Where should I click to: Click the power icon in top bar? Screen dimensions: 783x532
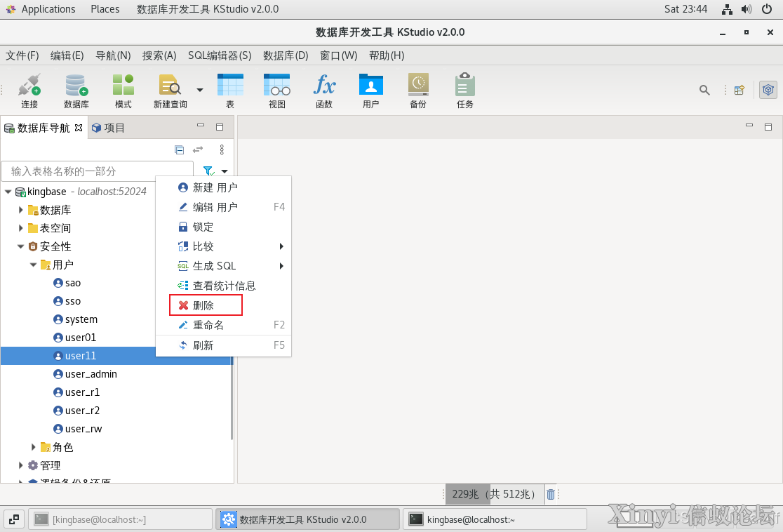click(767, 9)
